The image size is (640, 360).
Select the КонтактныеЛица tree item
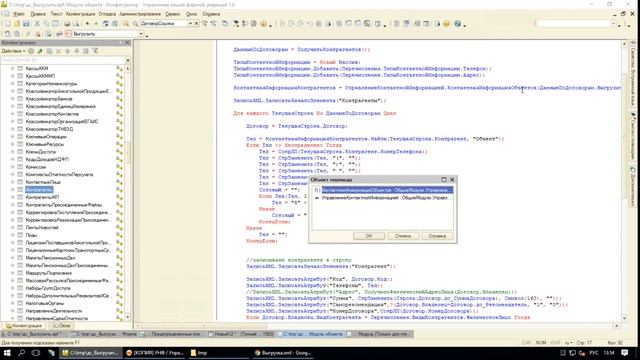[x=43, y=182]
